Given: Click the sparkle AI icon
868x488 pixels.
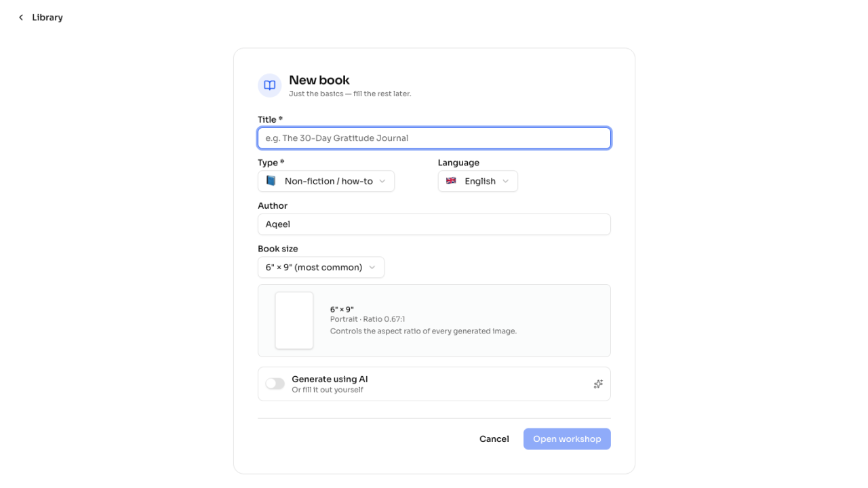Looking at the screenshot, I should 598,384.
